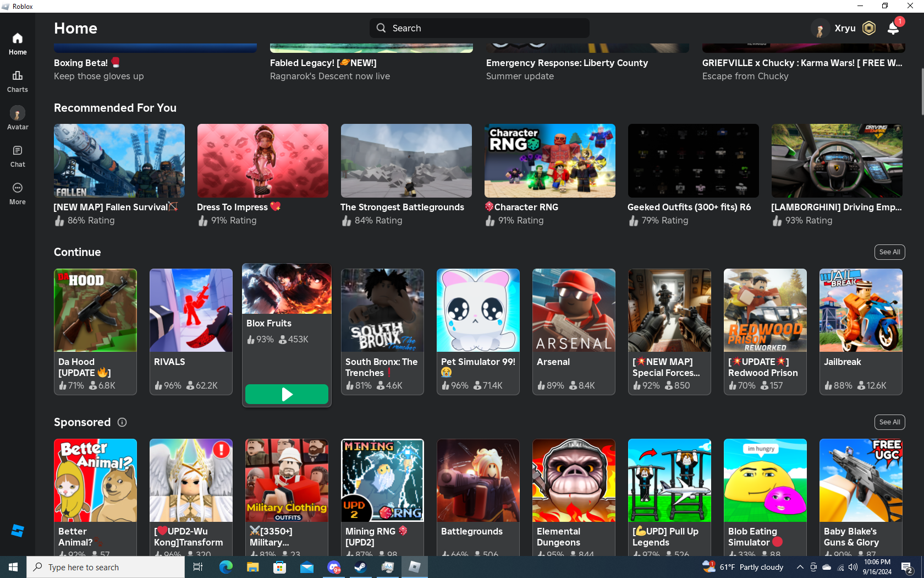Open Better Animal sponsored card

pos(95,497)
